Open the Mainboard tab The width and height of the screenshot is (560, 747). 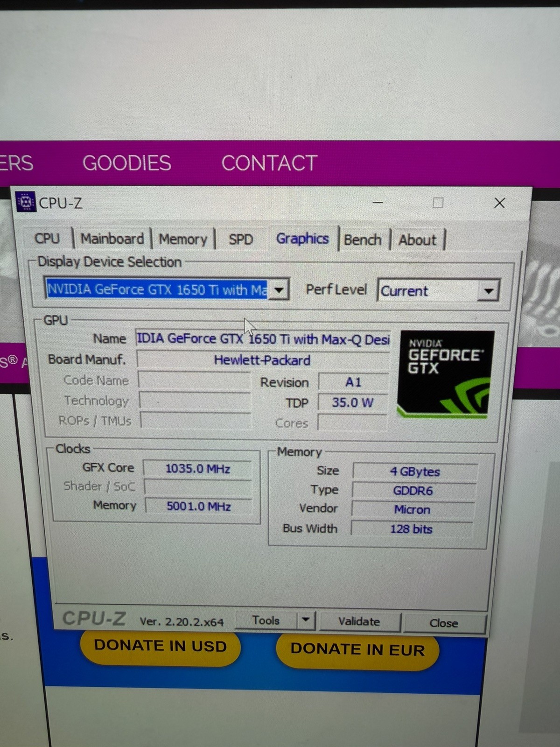tap(112, 239)
